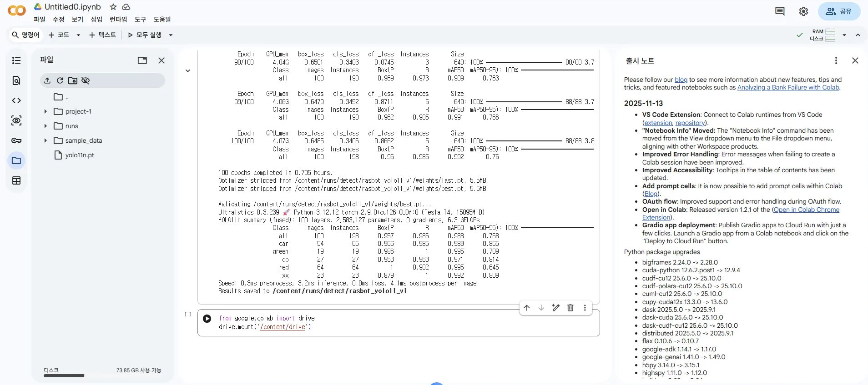Delete the current cell with trash icon

(570, 308)
